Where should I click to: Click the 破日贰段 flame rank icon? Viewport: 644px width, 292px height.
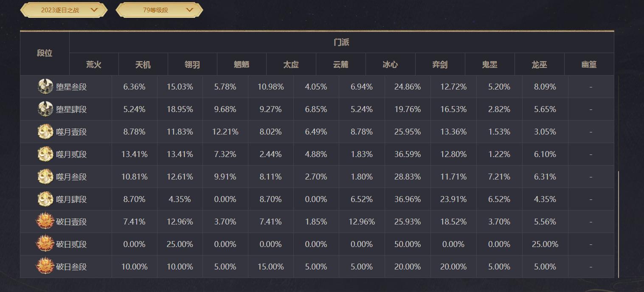tap(45, 244)
